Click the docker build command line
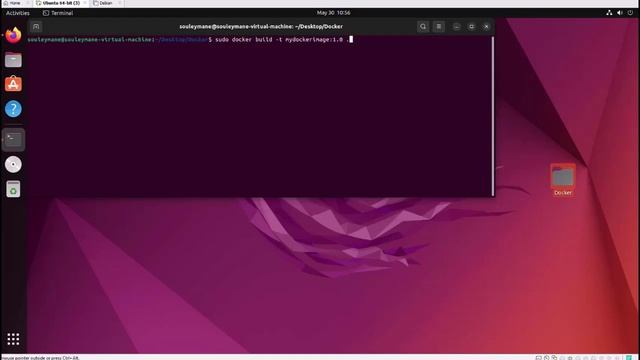Viewport: 640px width, 360px height. [x=282, y=40]
